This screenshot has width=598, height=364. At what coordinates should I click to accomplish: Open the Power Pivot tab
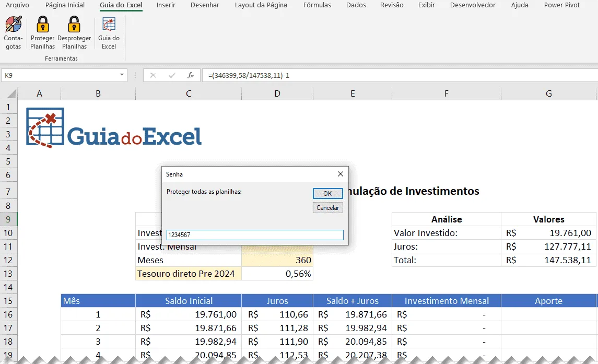click(562, 5)
